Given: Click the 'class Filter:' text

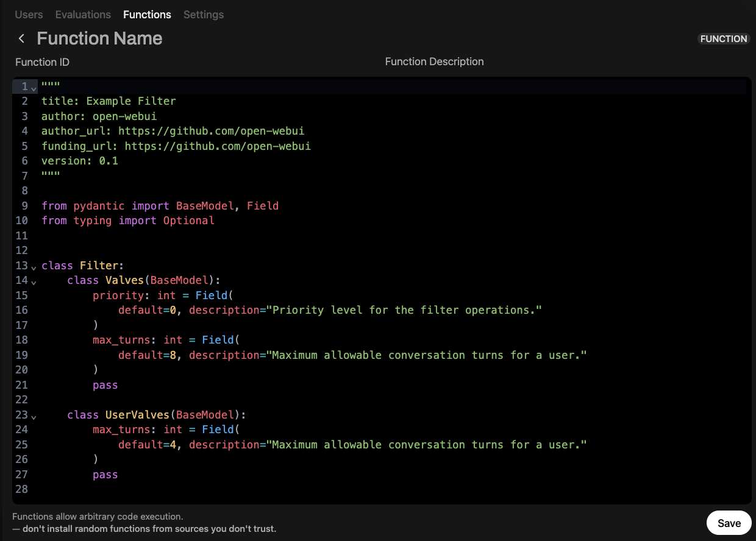Looking at the screenshot, I should (83, 266).
